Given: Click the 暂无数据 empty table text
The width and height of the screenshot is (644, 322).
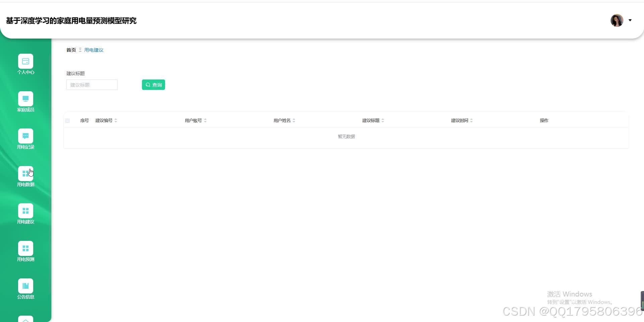Looking at the screenshot, I should point(346,137).
